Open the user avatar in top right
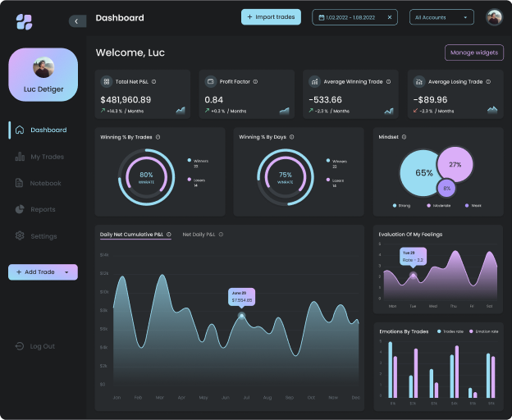The width and height of the screenshot is (512, 420). pos(494,17)
